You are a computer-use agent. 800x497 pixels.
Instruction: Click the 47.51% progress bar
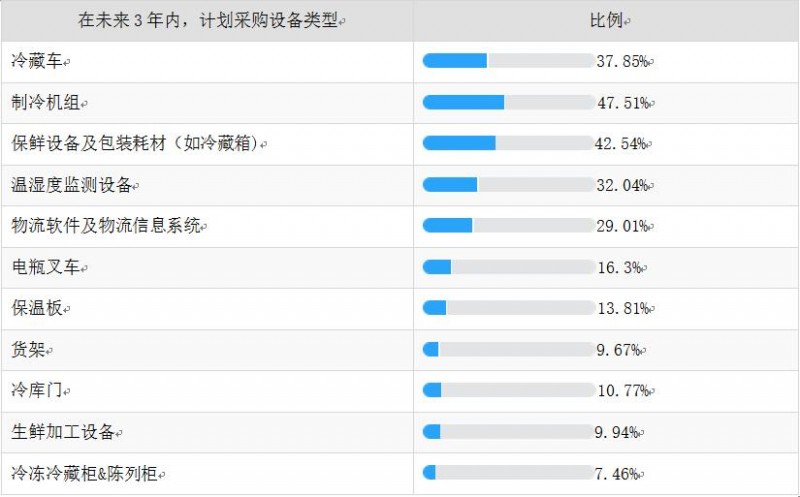(508, 102)
